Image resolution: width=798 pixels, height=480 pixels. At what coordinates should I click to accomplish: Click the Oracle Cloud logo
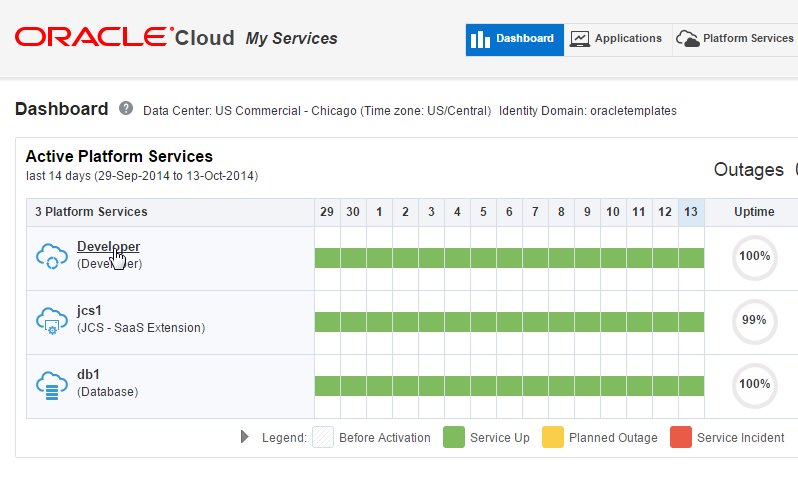[x=124, y=38]
